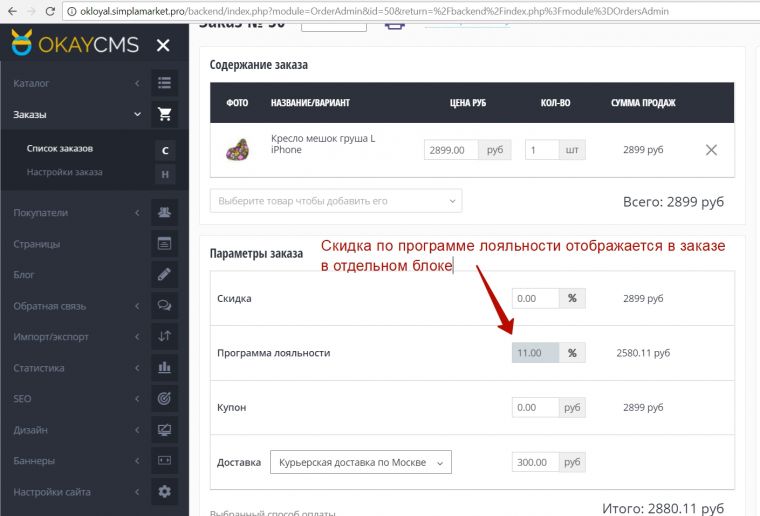The width and height of the screenshot is (760, 516).
Task: Click the statistics bar chart icon
Action: coord(164,367)
